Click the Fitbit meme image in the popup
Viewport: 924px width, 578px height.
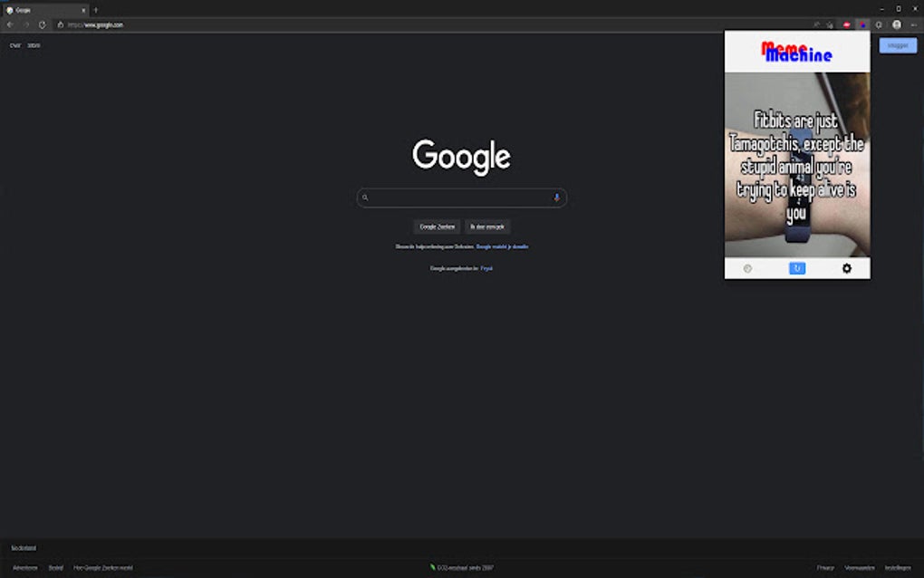797,168
